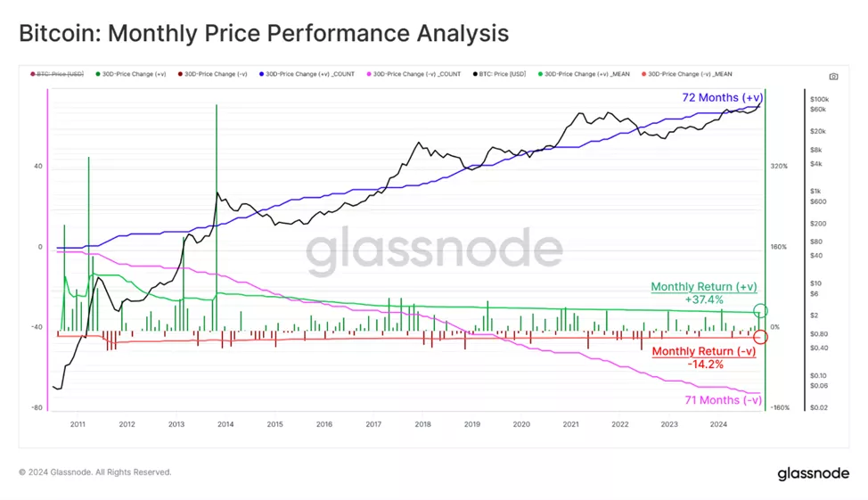The width and height of the screenshot is (868, 500).
Task: Click the 71 Months (-v) annotation
Action: coord(723,400)
